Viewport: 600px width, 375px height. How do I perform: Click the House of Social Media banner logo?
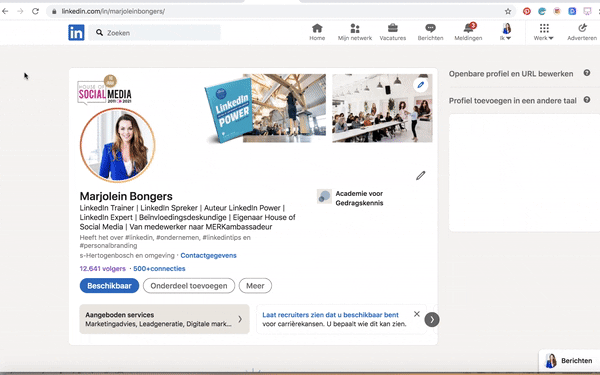click(104, 90)
